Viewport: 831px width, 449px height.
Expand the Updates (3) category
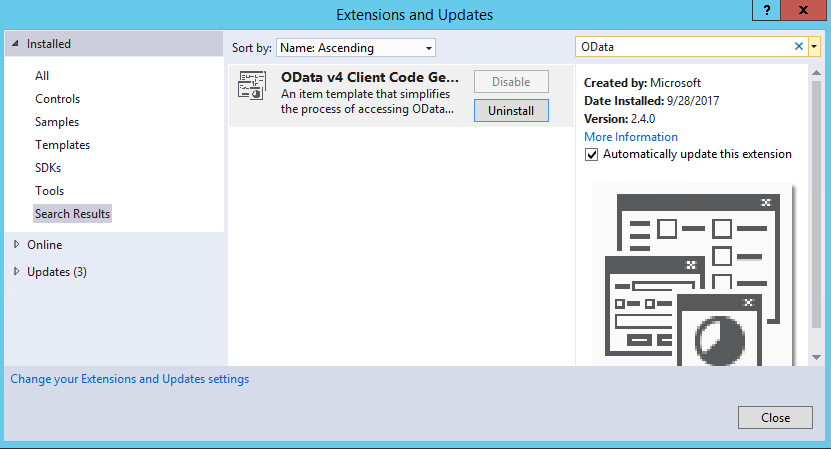16,271
